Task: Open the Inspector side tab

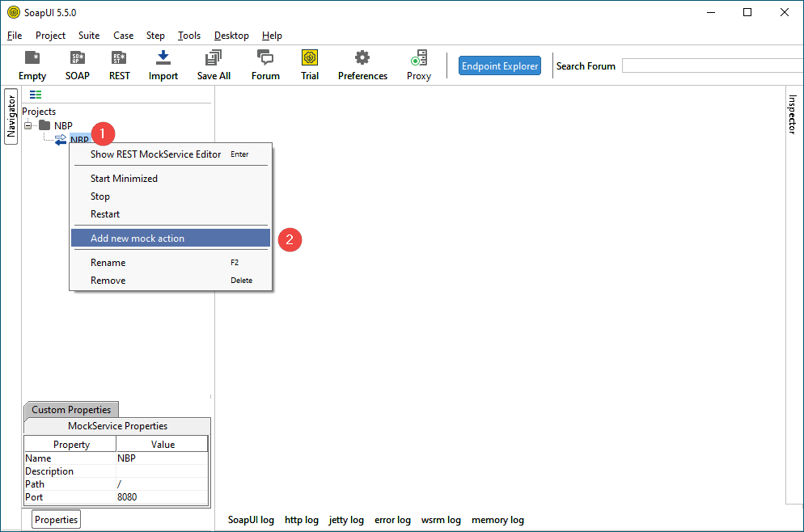Action: point(792,114)
